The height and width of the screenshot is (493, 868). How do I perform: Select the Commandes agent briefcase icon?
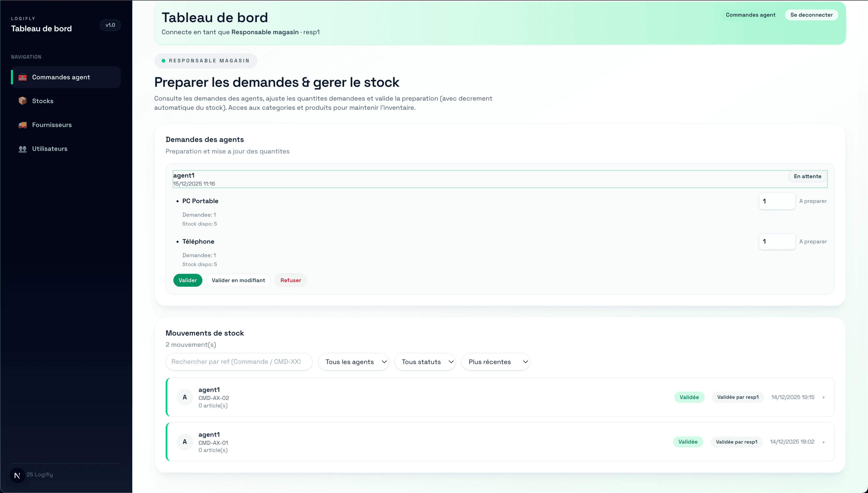pyautogui.click(x=22, y=77)
